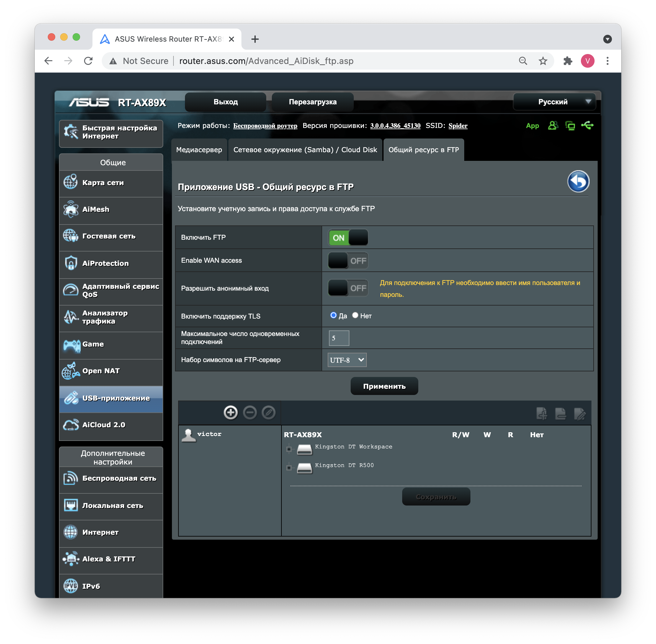Click the rename folder icon
The width and height of the screenshot is (656, 644).
[x=580, y=413]
